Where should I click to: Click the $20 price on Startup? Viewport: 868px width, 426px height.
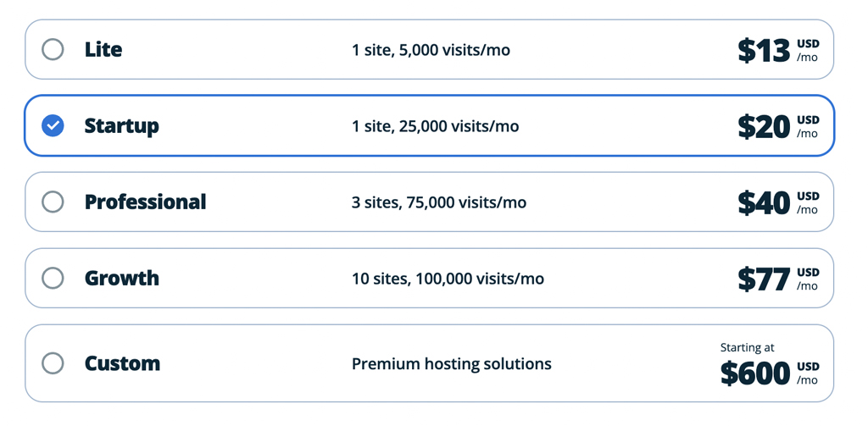click(764, 127)
